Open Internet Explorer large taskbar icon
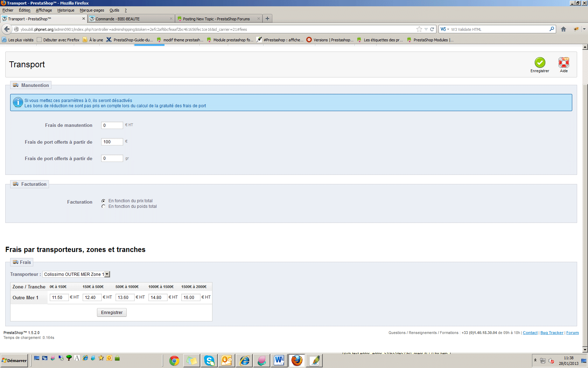This screenshot has width=588, height=368. click(244, 360)
